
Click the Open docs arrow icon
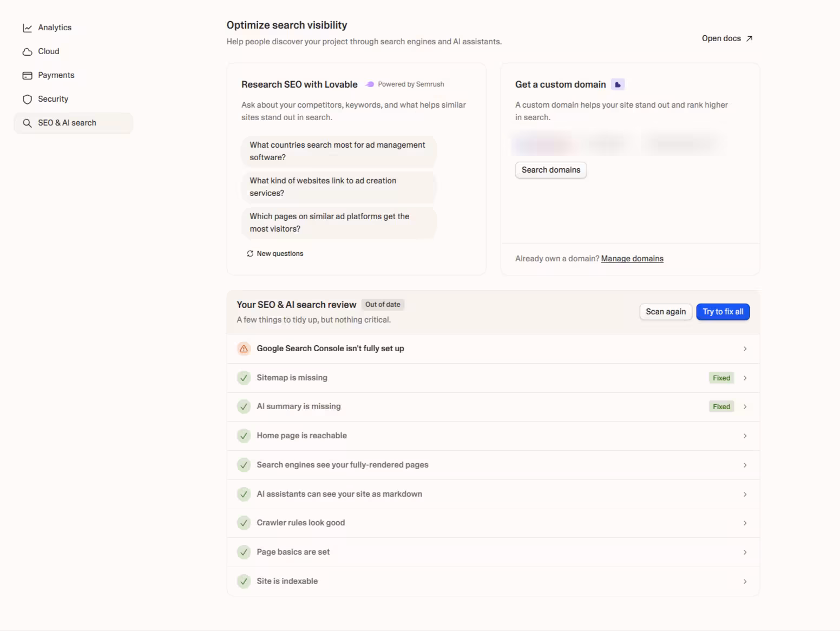coord(749,38)
